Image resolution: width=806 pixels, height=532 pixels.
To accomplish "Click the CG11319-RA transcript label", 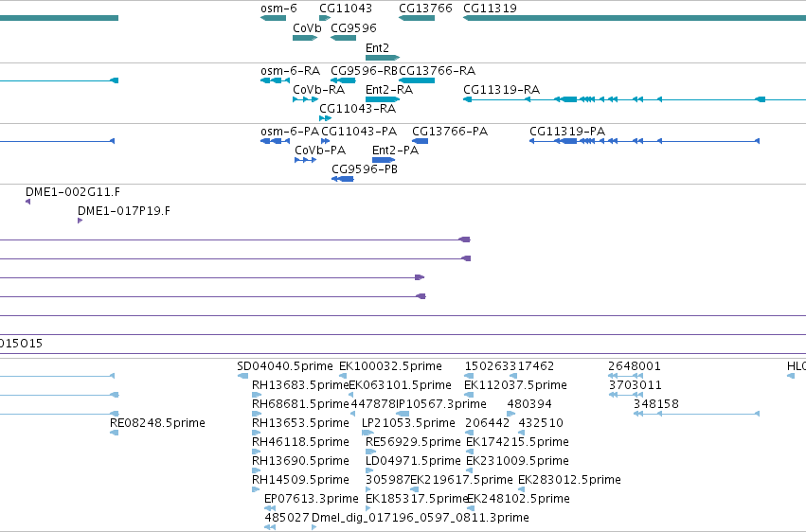I will click(x=501, y=90).
